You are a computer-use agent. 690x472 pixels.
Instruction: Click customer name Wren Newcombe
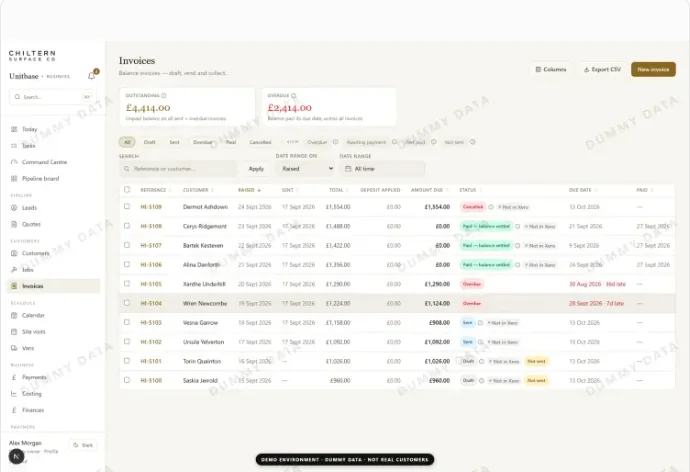(205, 304)
